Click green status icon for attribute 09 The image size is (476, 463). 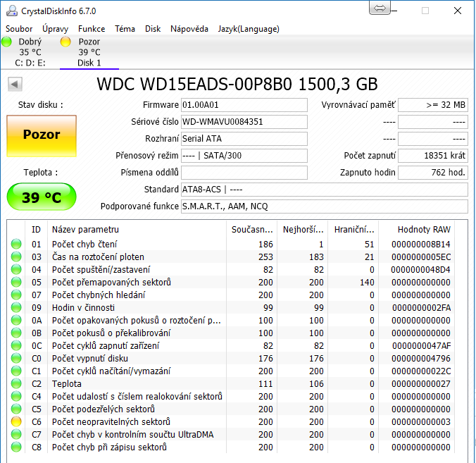tap(16, 307)
